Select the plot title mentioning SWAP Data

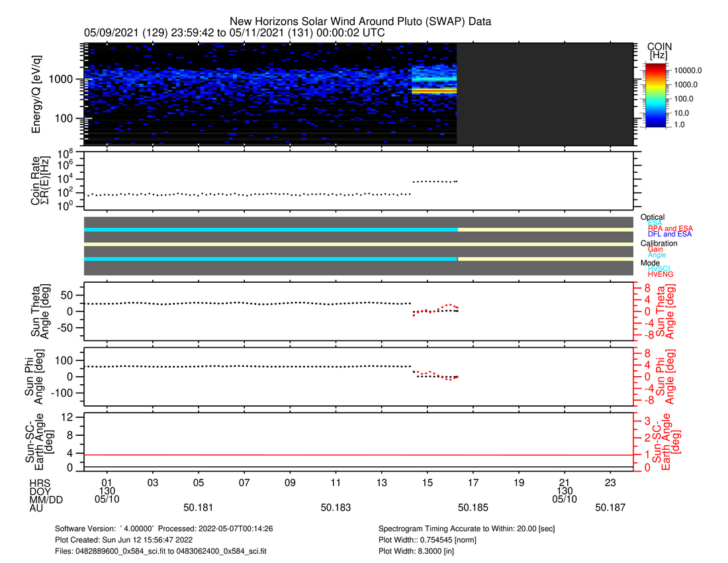tap(360, 21)
